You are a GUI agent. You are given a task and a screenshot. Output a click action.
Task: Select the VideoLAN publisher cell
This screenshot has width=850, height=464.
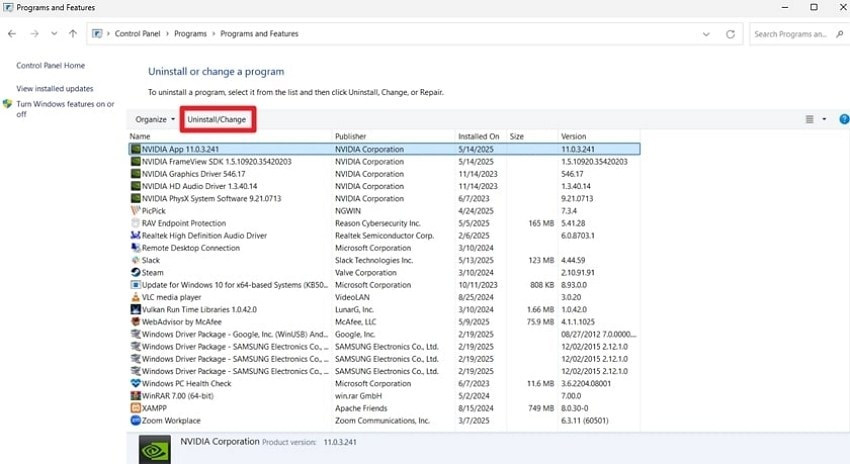352,297
